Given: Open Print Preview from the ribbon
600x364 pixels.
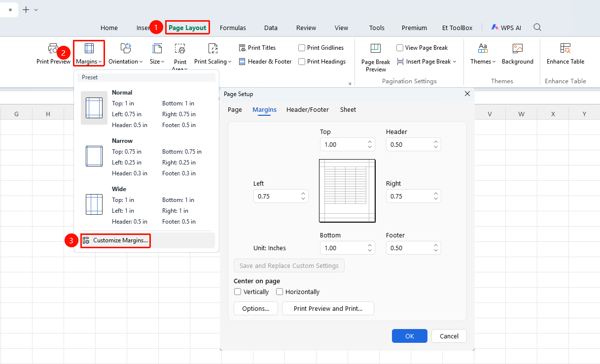Looking at the screenshot, I should pyautogui.click(x=53, y=54).
